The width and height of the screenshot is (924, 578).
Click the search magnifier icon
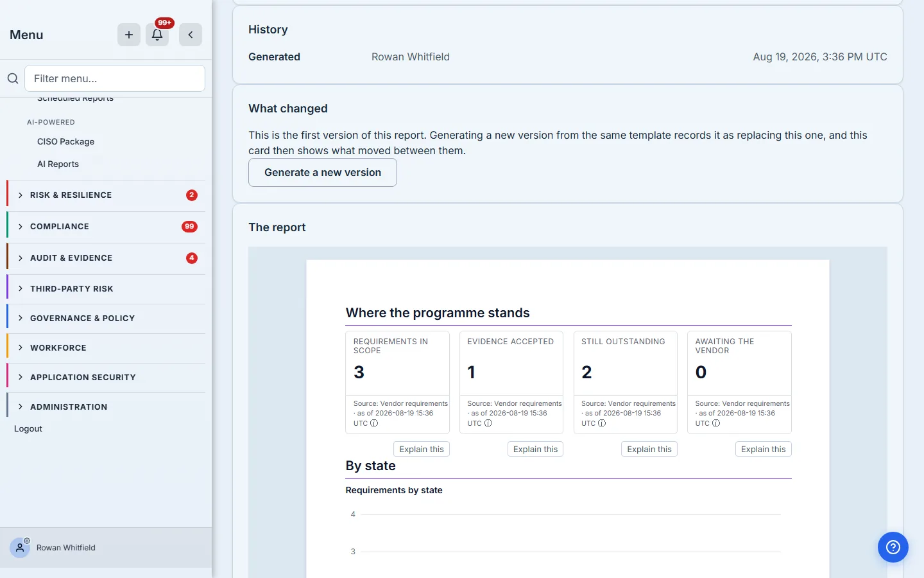[13, 78]
